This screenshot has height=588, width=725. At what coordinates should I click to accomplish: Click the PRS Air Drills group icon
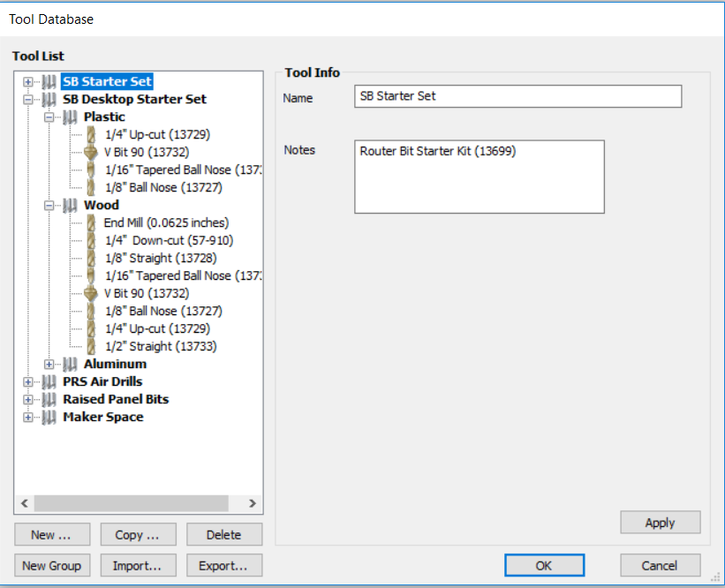(49, 381)
